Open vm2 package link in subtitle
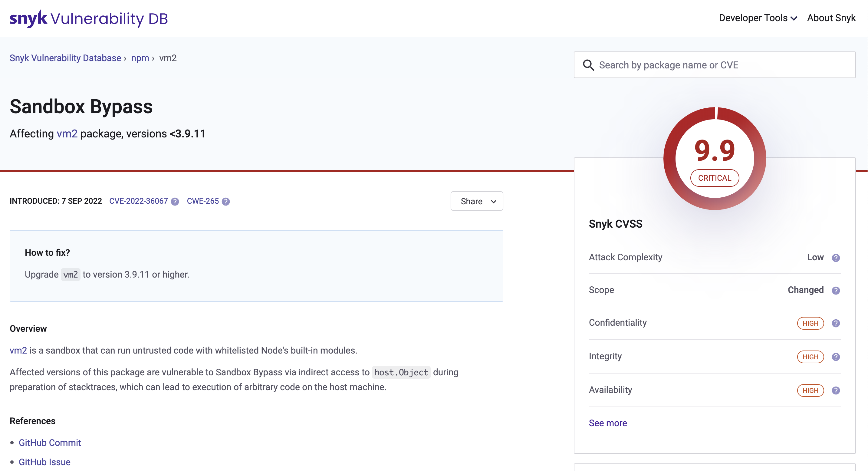Screen dimensions: 868x471 [67, 134]
